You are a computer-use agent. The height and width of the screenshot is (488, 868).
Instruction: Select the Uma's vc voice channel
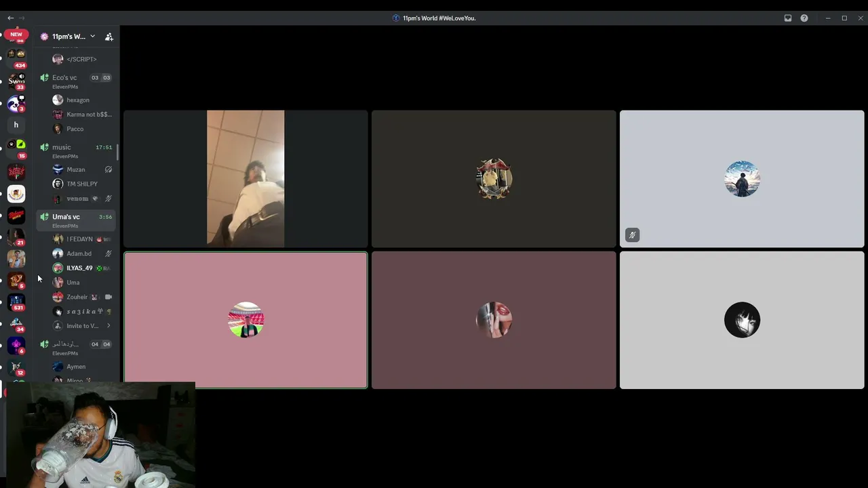click(76, 220)
